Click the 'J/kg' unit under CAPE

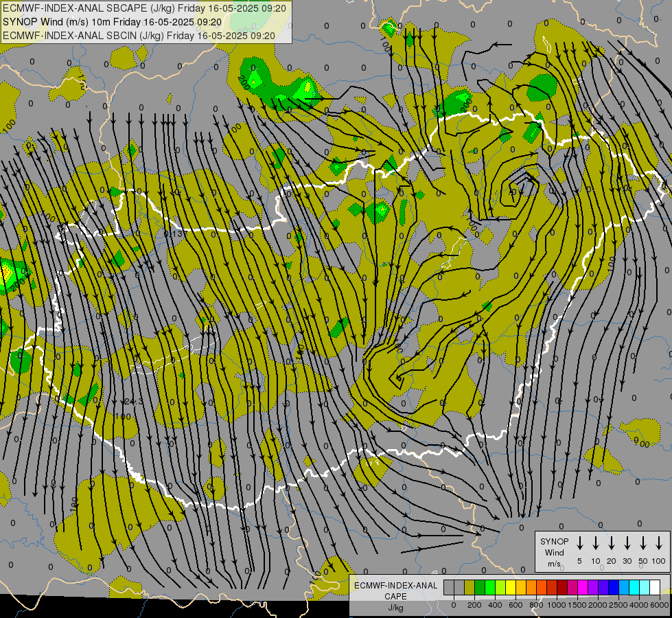[x=395, y=608]
